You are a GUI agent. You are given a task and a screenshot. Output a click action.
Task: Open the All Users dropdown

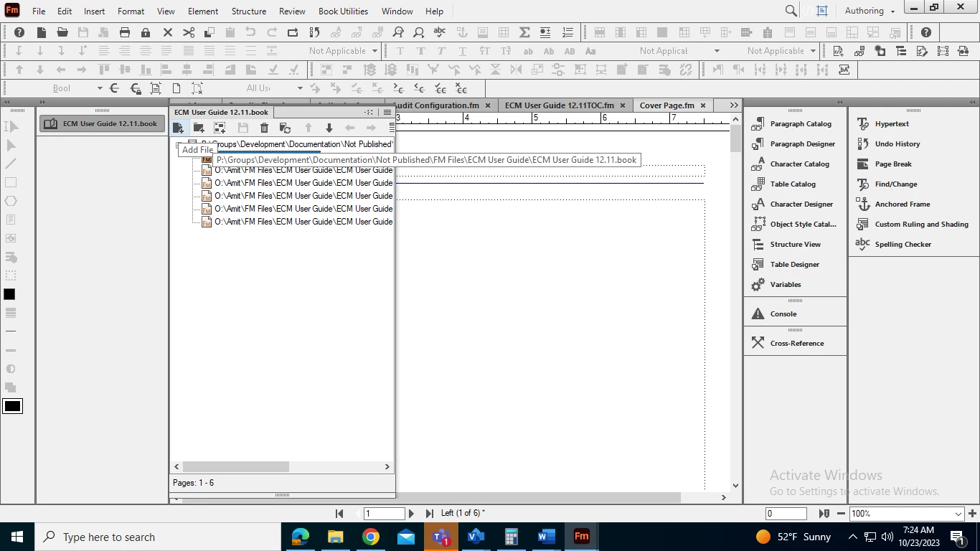point(300,88)
